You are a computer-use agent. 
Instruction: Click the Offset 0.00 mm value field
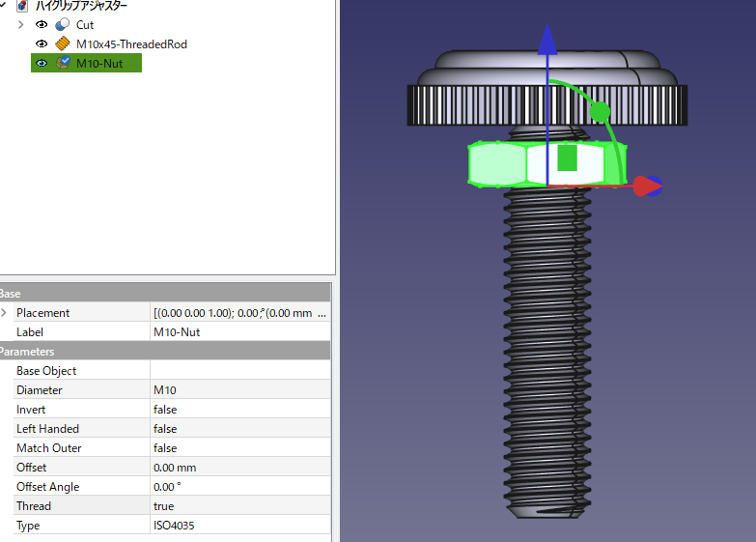point(239,468)
